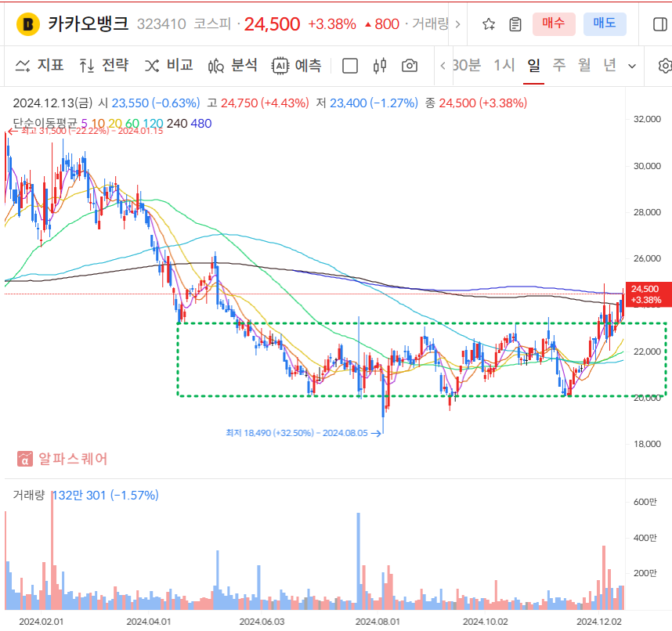Open the memo clipboard icon

pos(515,24)
